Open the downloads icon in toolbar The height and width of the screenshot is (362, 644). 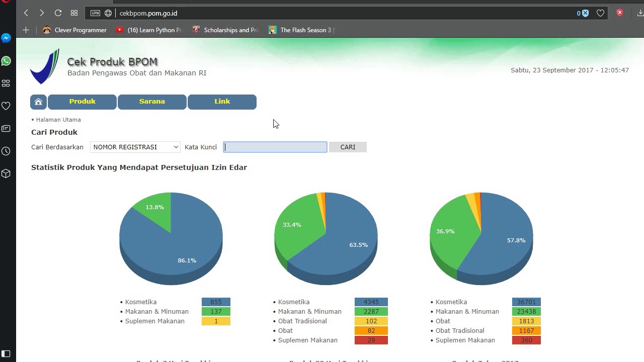coord(640,13)
